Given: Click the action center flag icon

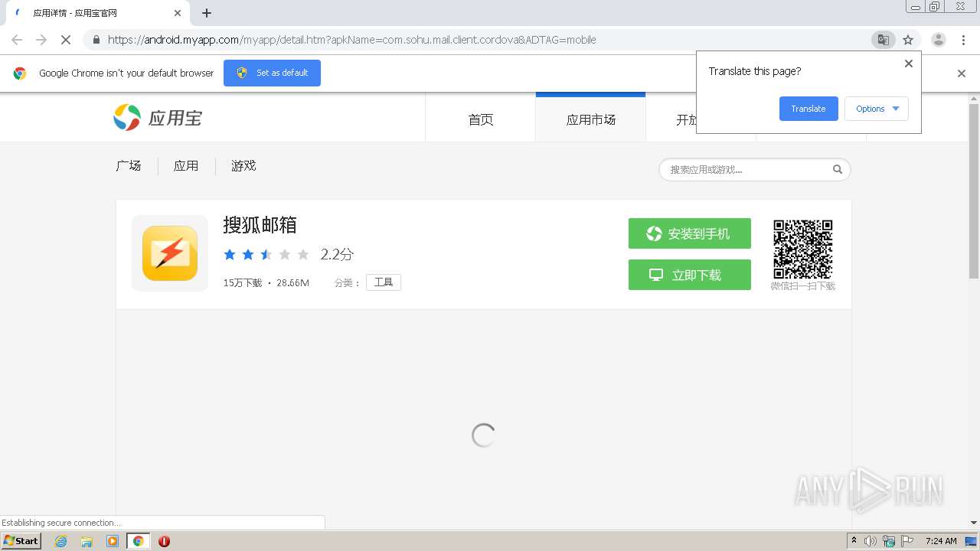Looking at the screenshot, I should point(907,541).
